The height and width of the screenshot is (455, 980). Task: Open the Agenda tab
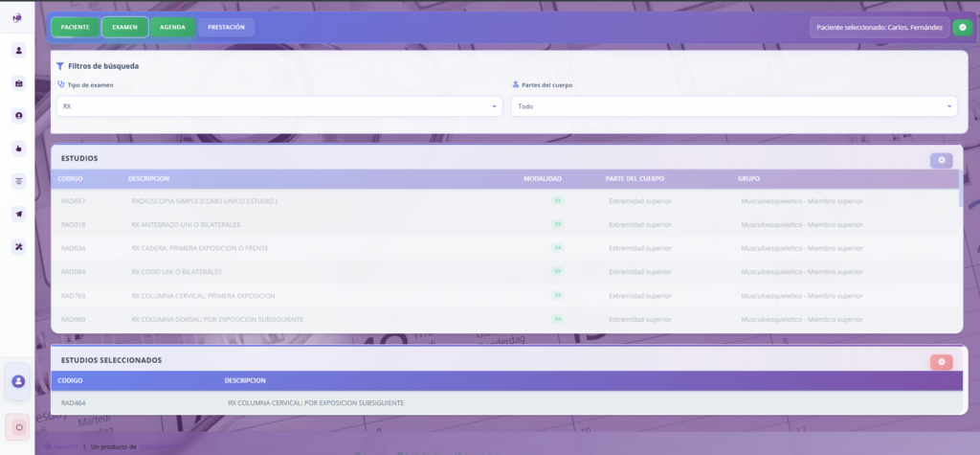tap(172, 27)
